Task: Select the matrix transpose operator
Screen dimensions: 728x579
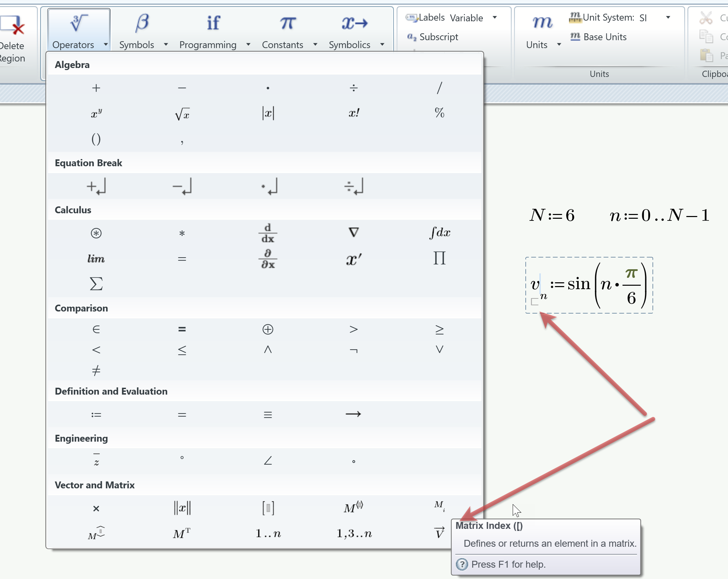Action: (x=182, y=532)
